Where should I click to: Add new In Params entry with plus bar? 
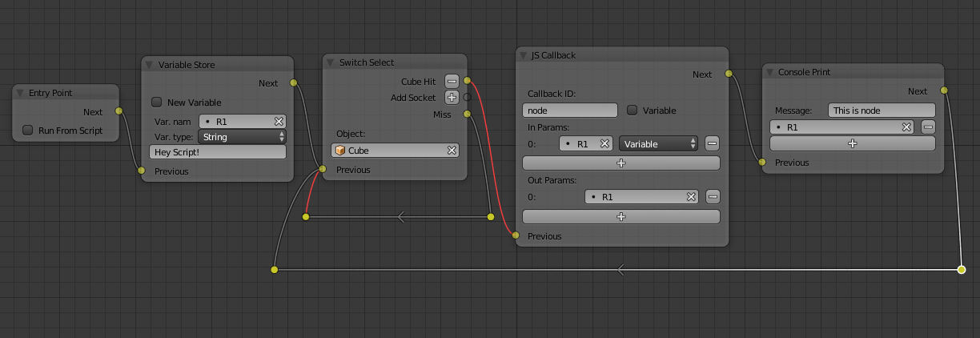coord(621,163)
